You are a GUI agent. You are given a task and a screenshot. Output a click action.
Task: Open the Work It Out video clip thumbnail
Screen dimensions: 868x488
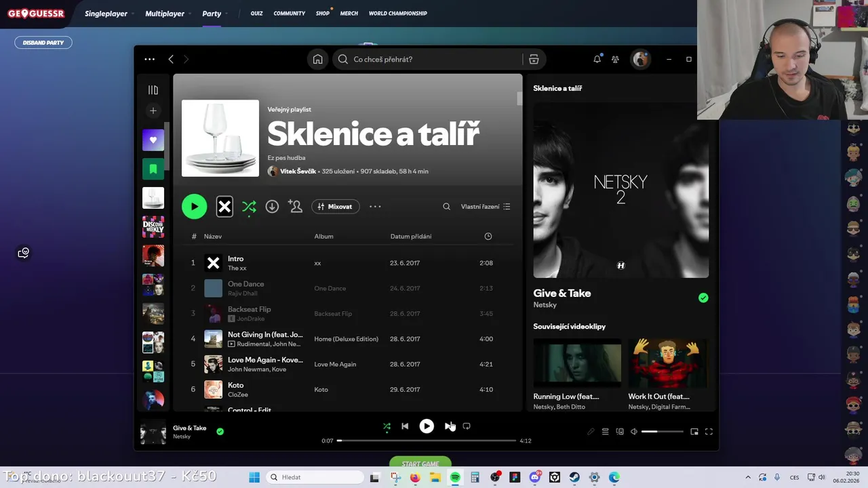coord(667,363)
